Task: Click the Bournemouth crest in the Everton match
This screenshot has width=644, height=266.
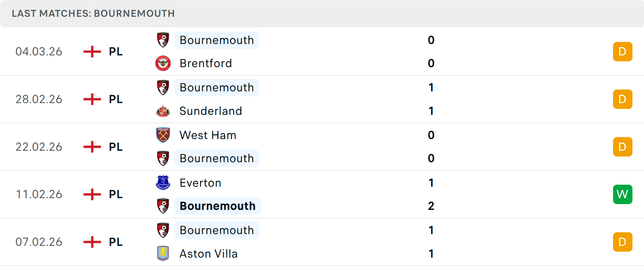Action: 163,206
